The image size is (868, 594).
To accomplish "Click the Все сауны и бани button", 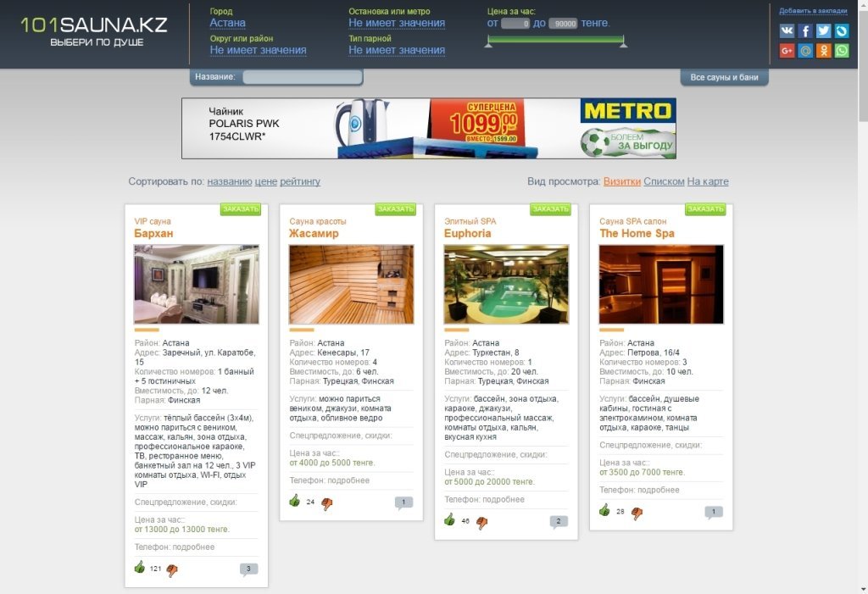I will pos(723,77).
